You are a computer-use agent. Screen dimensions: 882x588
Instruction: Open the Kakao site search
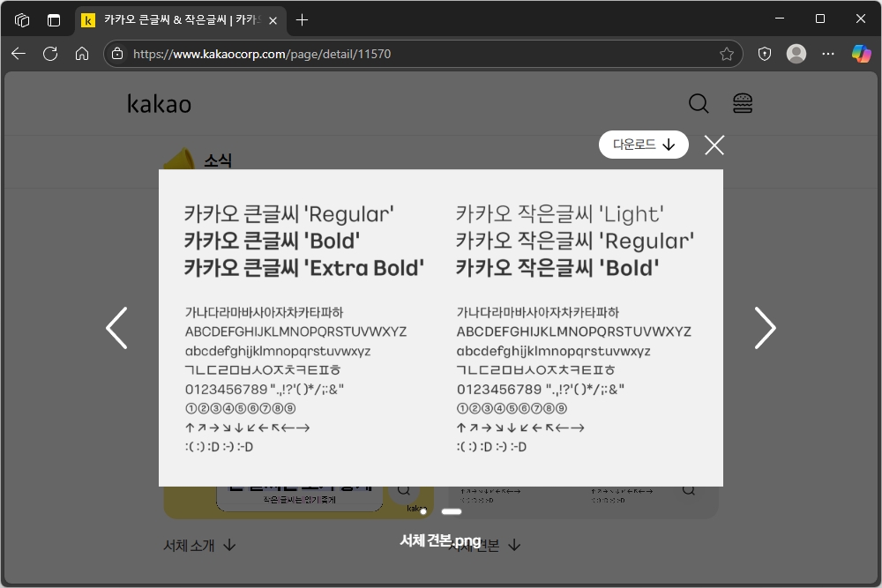698,103
